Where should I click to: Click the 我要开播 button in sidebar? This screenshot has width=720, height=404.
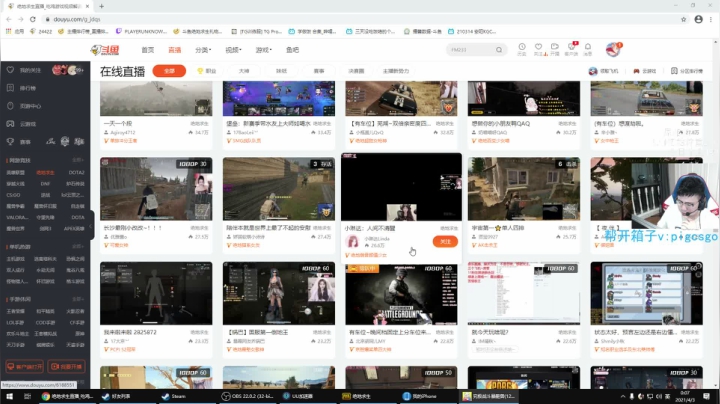pyautogui.click(x=66, y=366)
